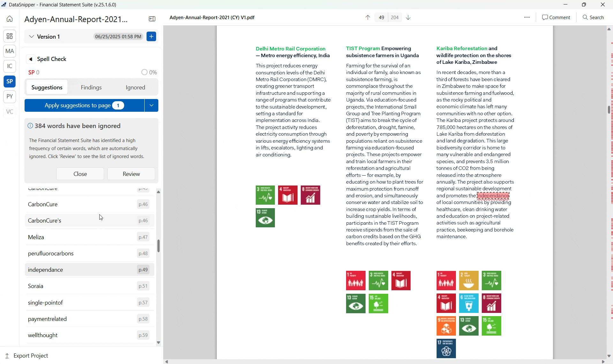Select the SP spell check module

[x=10, y=81]
